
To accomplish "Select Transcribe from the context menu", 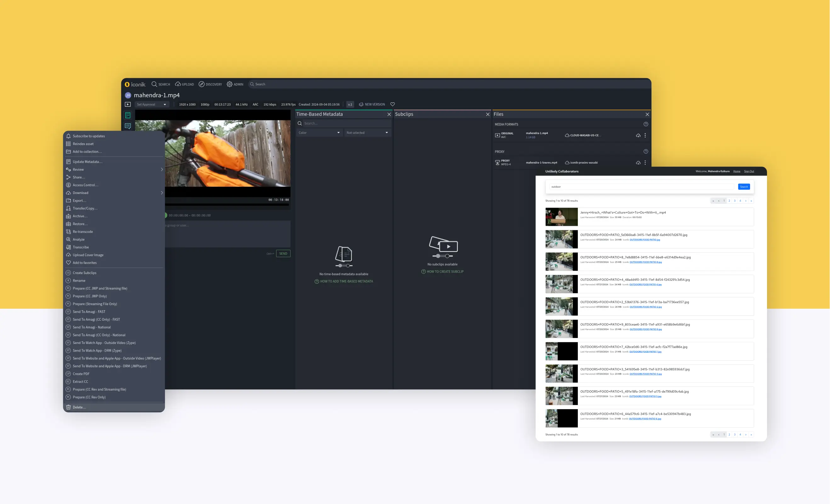I will point(81,247).
